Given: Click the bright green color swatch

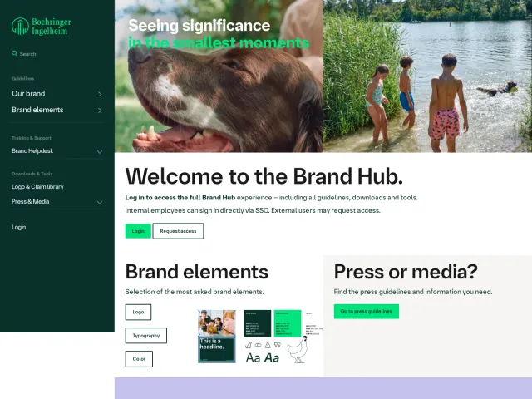Looking at the screenshot, I should pos(288,323).
